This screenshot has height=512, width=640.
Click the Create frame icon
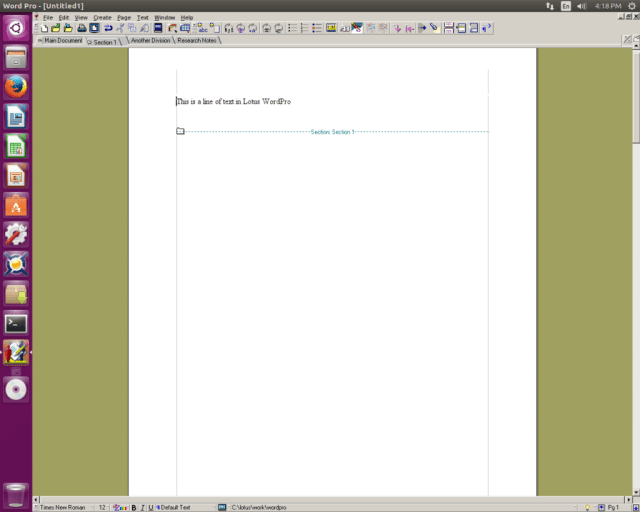coord(172,28)
